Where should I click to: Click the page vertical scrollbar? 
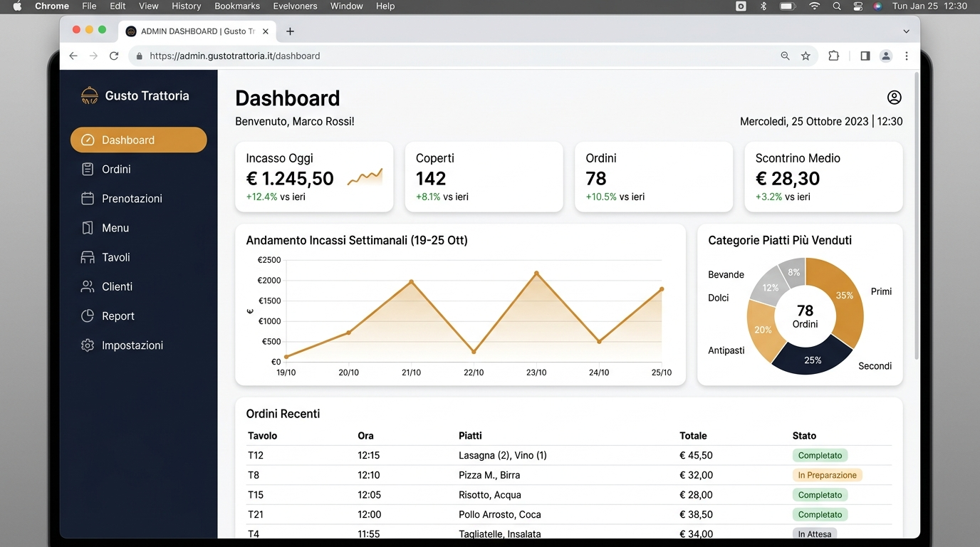pyautogui.click(x=916, y=217)
